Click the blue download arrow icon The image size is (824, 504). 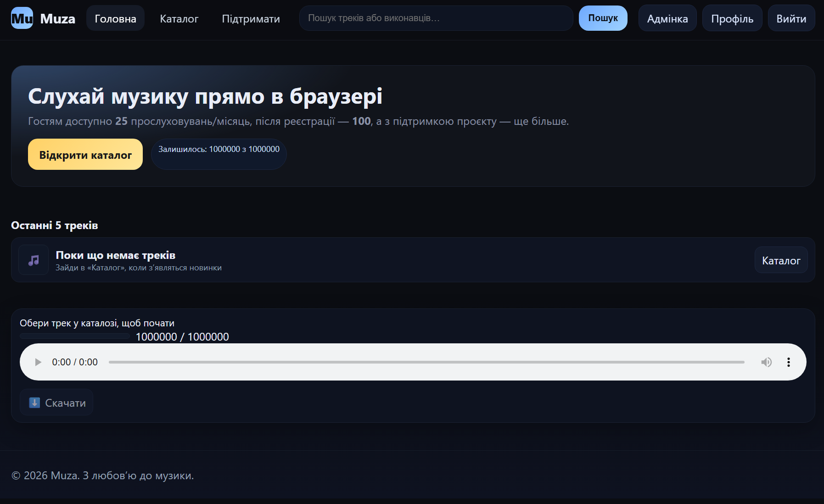[x=34, y=403]
